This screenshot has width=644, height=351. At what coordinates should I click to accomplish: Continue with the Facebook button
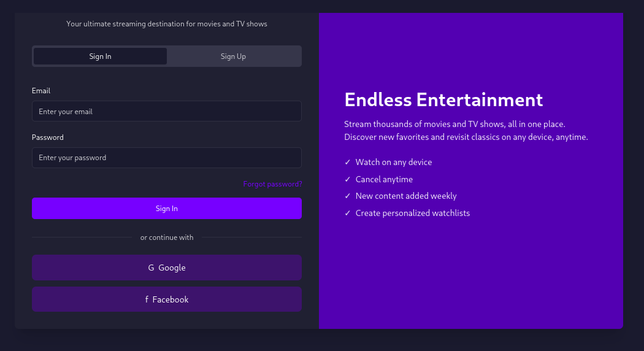166,299
